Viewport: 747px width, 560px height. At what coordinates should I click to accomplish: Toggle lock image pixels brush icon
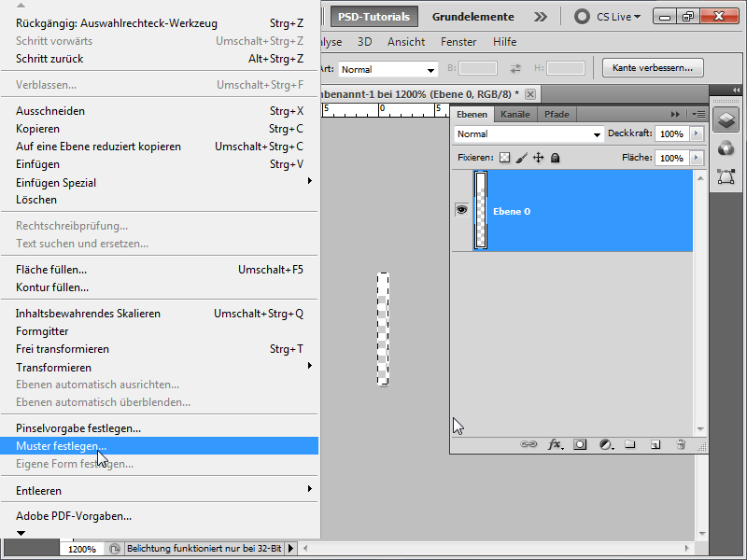click(522, 158)
